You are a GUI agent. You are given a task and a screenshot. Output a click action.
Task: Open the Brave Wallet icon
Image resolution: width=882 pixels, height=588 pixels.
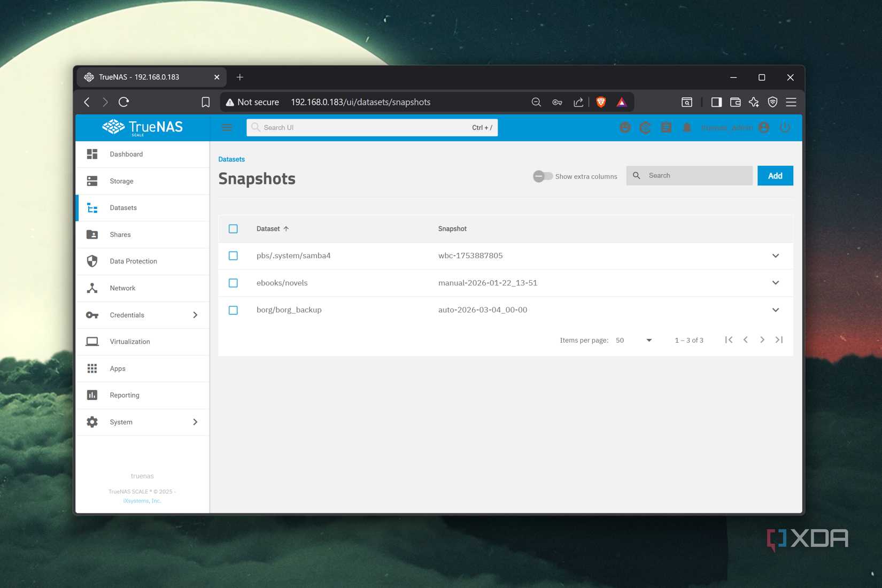pyautogui.click(x=736, y=102)
